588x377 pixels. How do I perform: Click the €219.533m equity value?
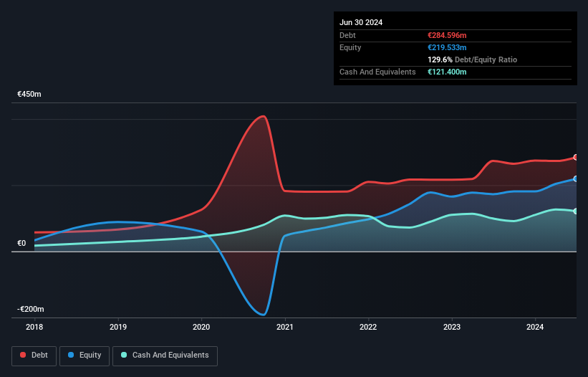[447, 47]
